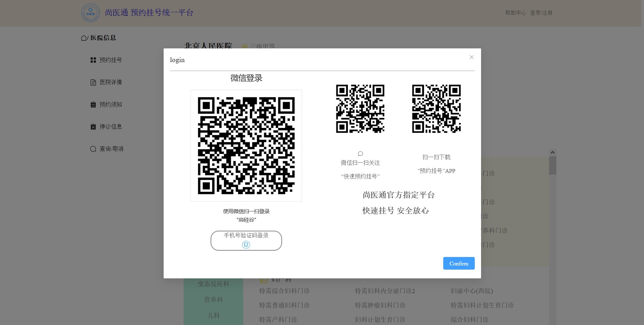Click the Confirm button
644x325 pixels.
click(459, 263)
